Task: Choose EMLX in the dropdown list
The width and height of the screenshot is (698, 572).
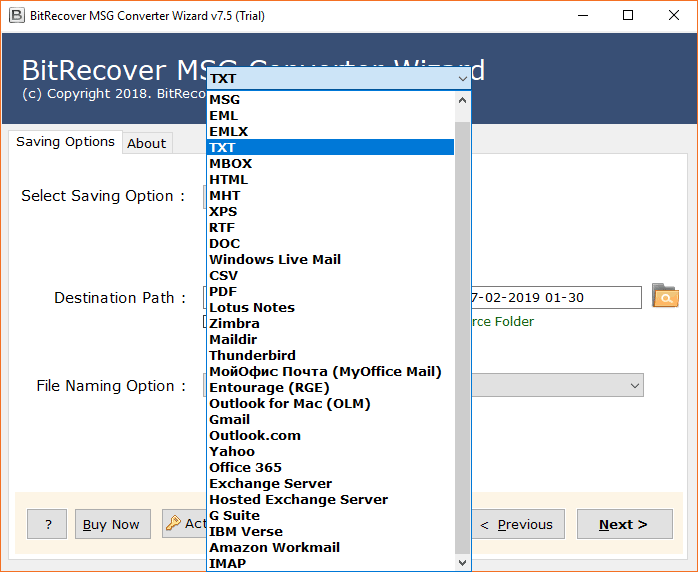Action: pyautogui.click(x=330, y=132)
